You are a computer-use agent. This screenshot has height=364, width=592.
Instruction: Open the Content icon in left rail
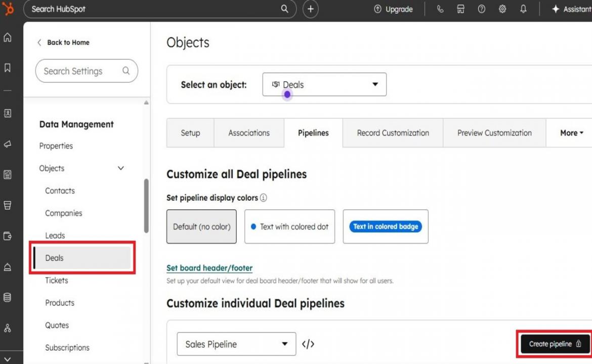pyautogui.click(x=8, y=174)
